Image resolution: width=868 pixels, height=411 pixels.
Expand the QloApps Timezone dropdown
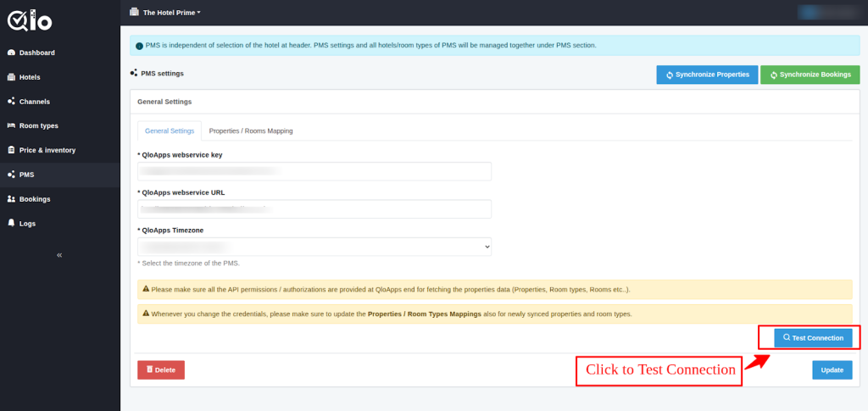click(x=314, y=247)
